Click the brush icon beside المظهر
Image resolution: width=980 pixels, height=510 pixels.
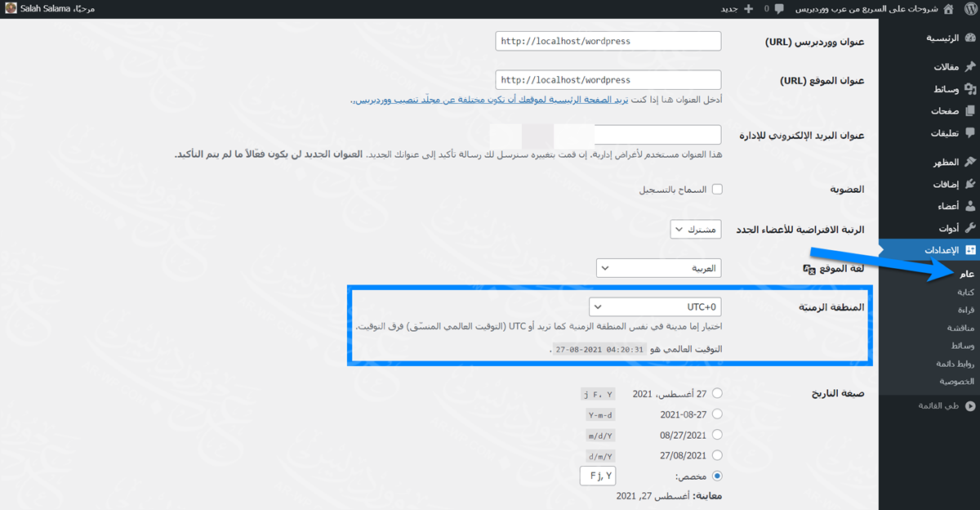coord(970,162)
